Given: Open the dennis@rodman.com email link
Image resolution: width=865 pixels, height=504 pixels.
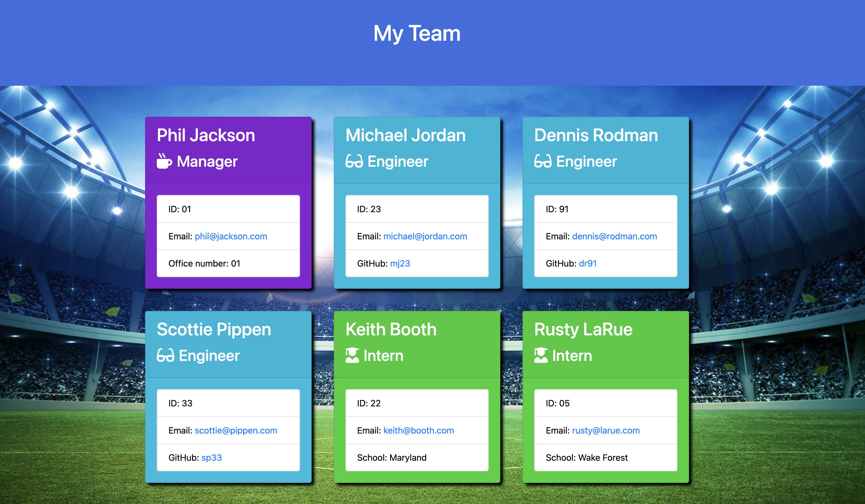Looking at the screenshot, I should pos(614,236).
